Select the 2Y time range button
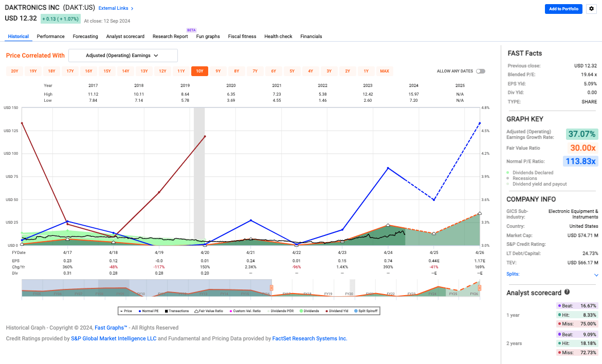Screen dimensions: 602x364 [x=348, y=71]
